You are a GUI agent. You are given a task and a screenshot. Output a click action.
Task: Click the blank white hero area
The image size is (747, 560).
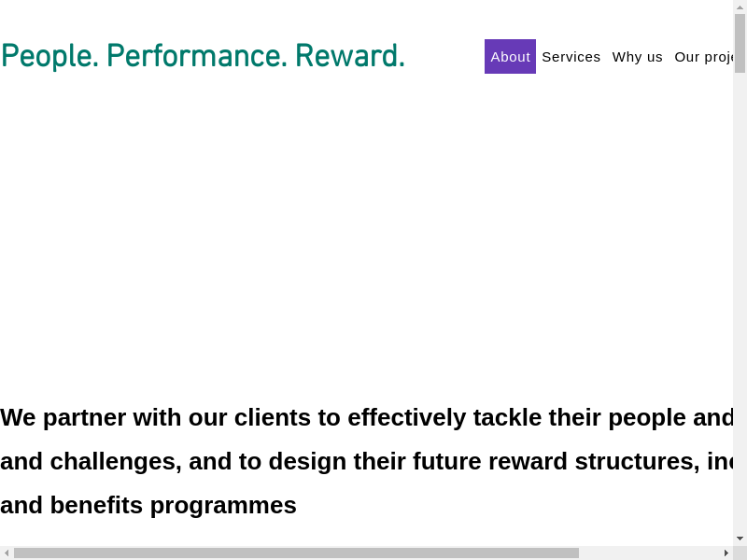click(x=366, y=233)
